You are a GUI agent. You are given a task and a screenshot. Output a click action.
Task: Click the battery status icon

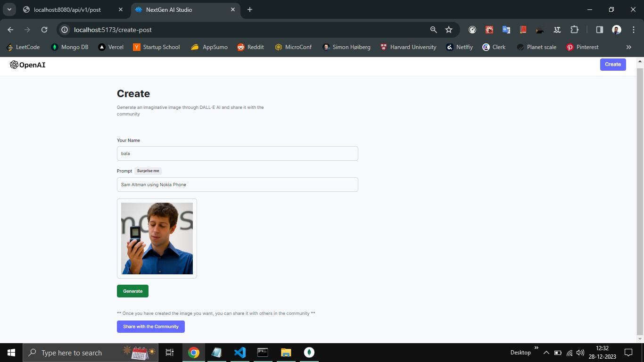tap(558, 353)
